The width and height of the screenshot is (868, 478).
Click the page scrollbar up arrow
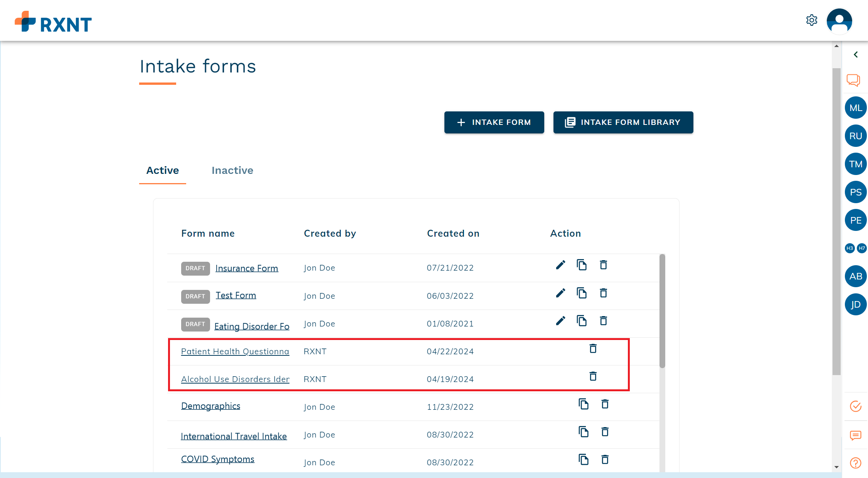(836, 46)
